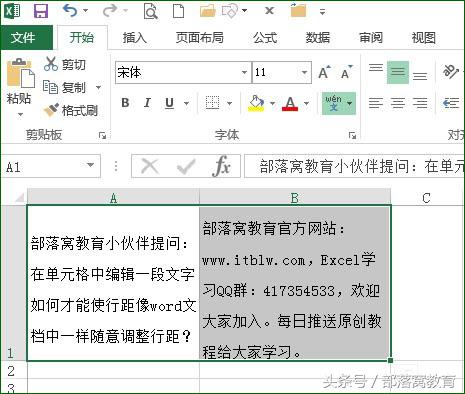The width and height of the screenshot is (465, 394).
Task: Open Borders dropdown arrow
Action: coord(229,103)
